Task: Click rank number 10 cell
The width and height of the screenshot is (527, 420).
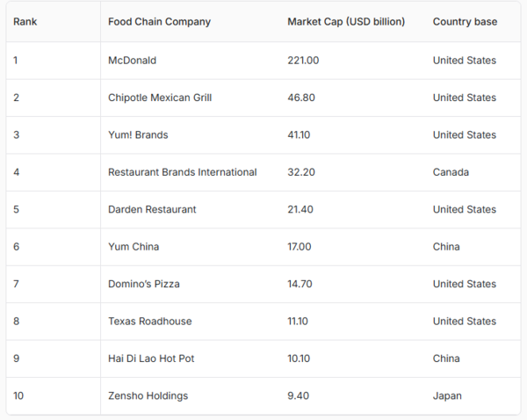Action: (x=18, y=395)
